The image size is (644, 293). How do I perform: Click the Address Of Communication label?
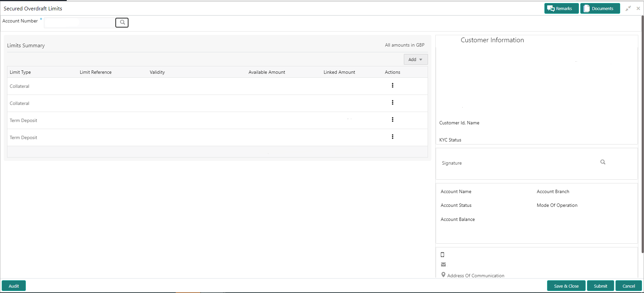[x=476, y=276]
